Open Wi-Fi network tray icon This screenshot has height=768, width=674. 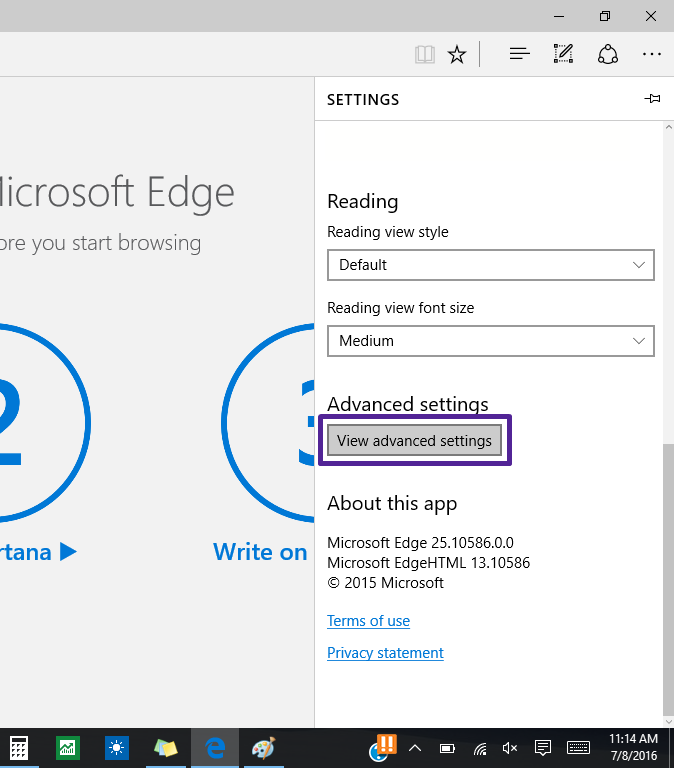[x=480, y=748]
